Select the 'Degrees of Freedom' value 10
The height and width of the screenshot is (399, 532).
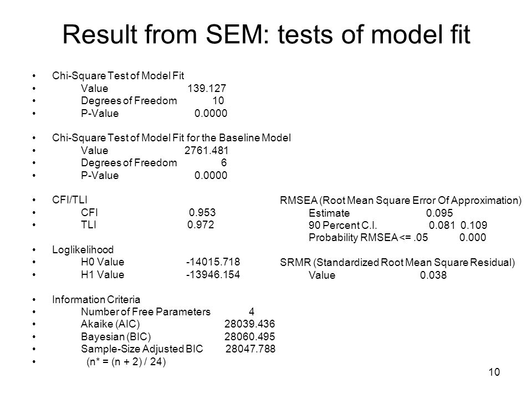[x=218, y=100]
